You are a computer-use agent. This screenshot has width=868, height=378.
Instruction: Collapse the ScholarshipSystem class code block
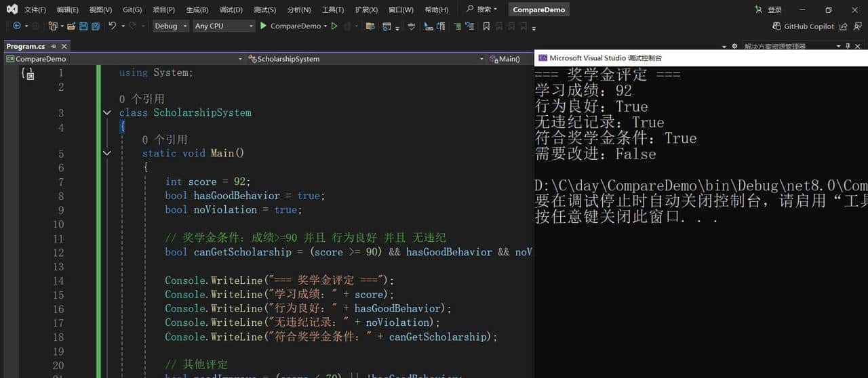(106, 112)
